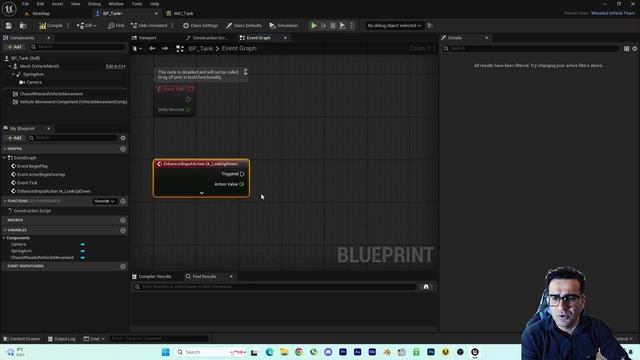Select Event Tick in My Blueprint
This screenshot has width=640, height=360.
27,183
